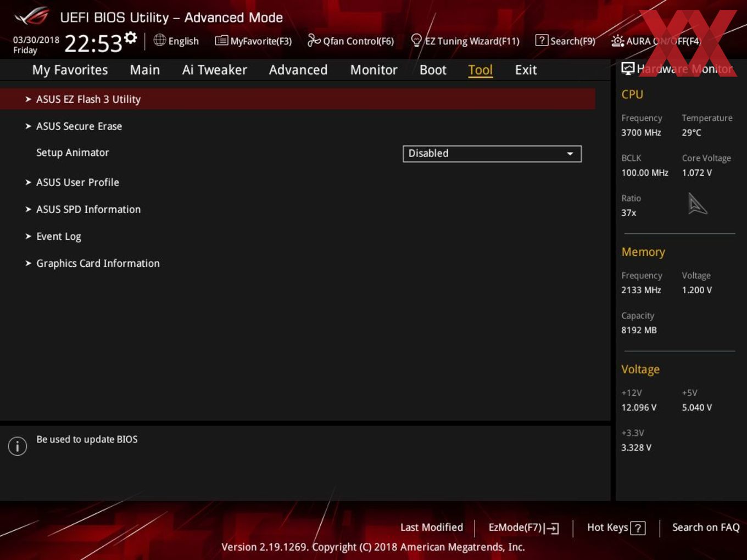Click the ROG logo
Image resolution: width=747 pixels, height=560 pixels.
pyautogui.click(x=32, y=16)
